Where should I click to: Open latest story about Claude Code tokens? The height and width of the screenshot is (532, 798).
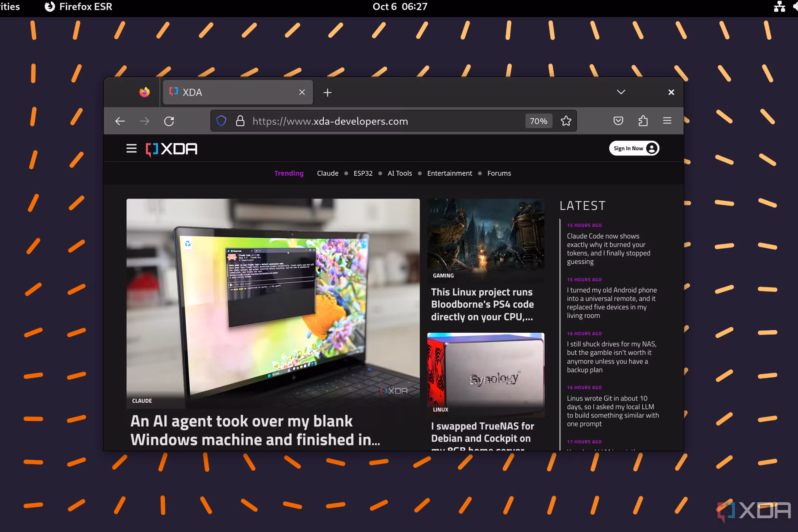(608, 249)
